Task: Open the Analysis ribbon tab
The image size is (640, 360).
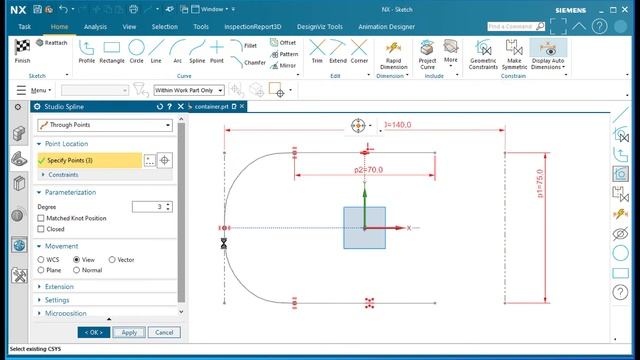Action: pyautogui.click(x=95, y=27)
